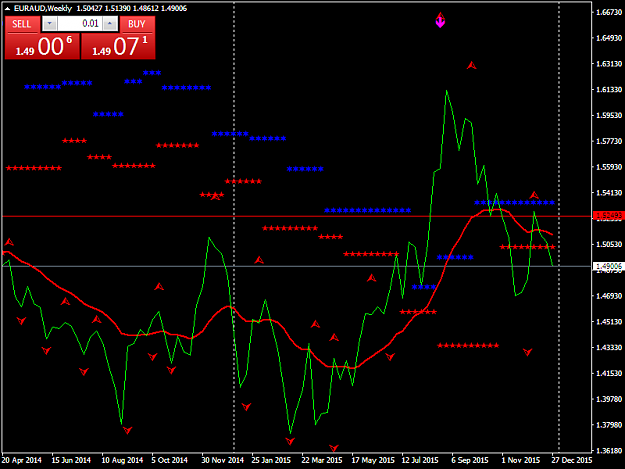Click the sell price 1.49 00 panel
This screenshot has height=469, width=625.
coord(42,46)
